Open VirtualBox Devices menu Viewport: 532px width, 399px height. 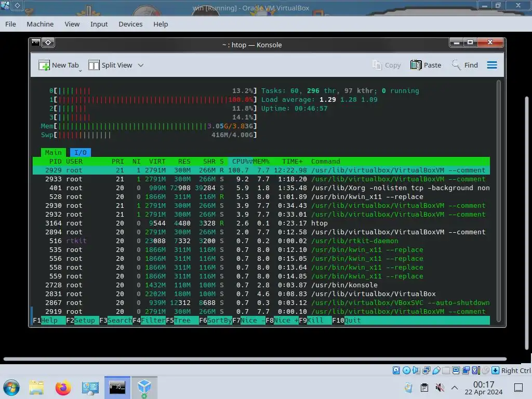click(x=130, y=24)
